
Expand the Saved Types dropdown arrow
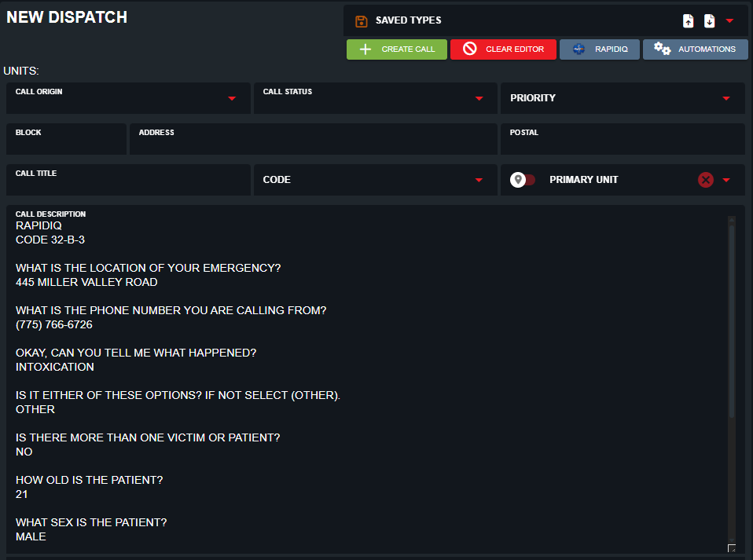(729, 21)
